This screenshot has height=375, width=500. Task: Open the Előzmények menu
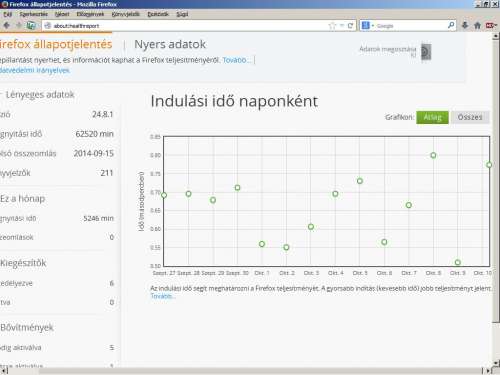[90, 14]
